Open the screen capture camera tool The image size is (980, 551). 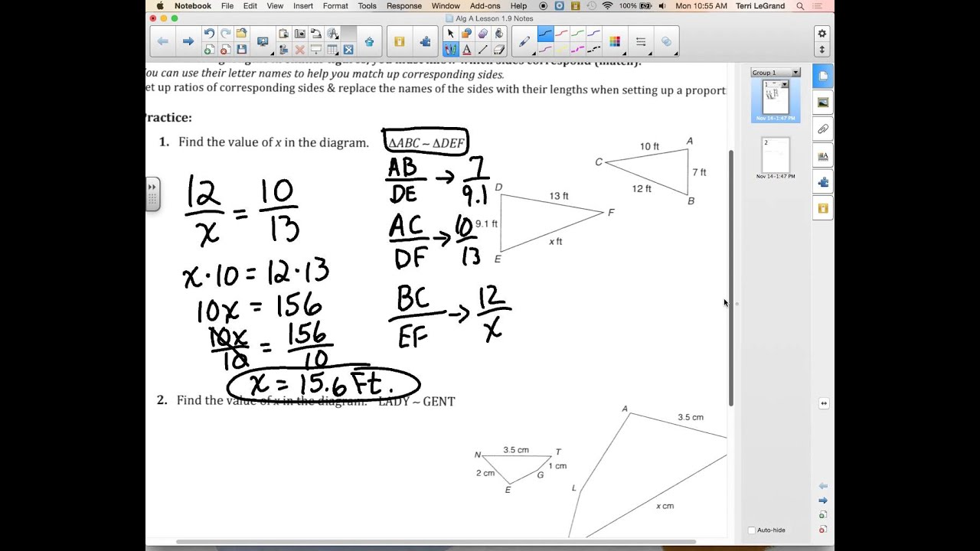pos(299,34)
